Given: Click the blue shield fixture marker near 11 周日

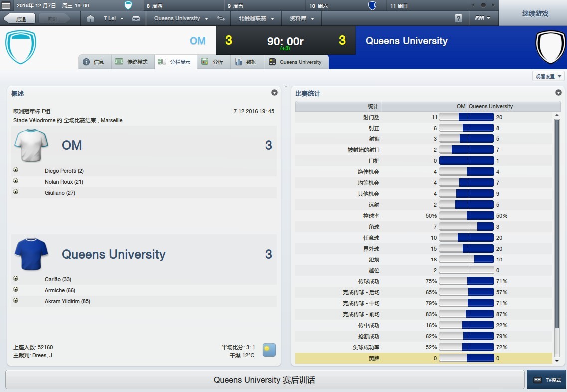Looking at the screenshot, I should pyautogui.click(x=372, y=5).
